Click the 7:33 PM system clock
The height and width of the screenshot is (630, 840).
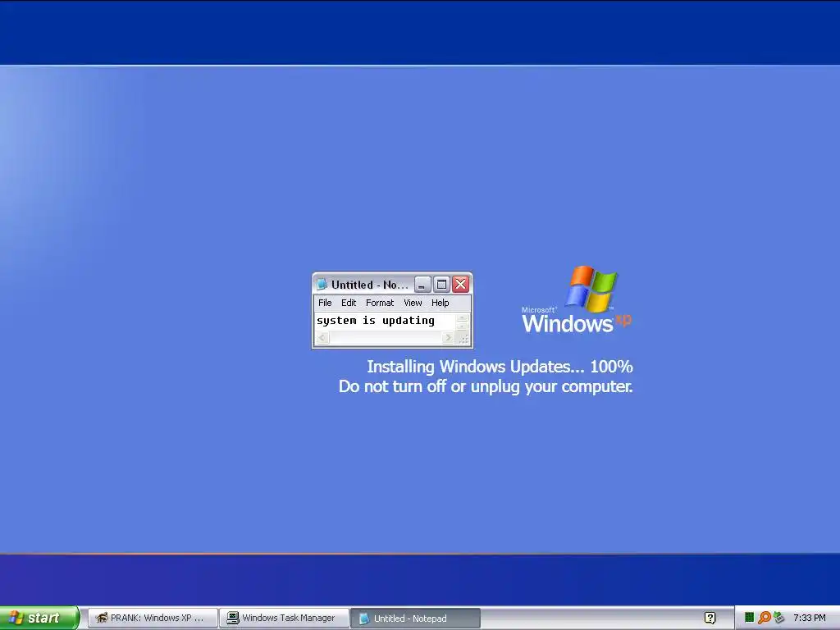[810, 618]
